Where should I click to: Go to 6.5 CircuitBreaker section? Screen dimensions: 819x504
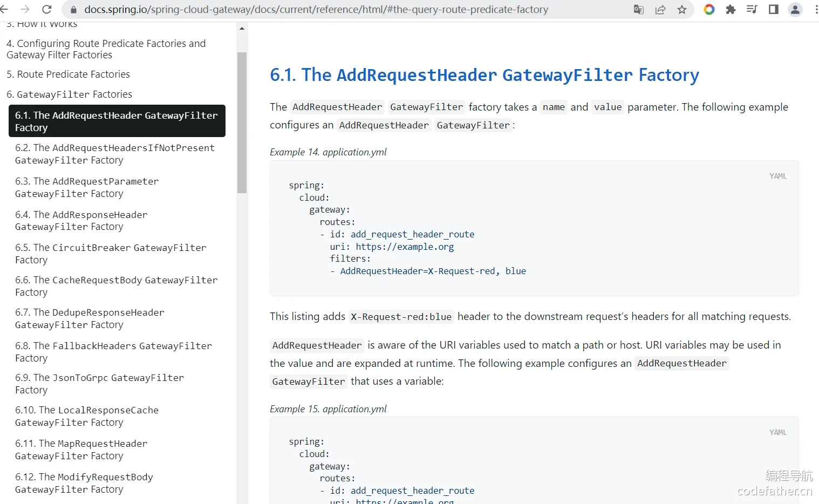(x=111, y=254)
